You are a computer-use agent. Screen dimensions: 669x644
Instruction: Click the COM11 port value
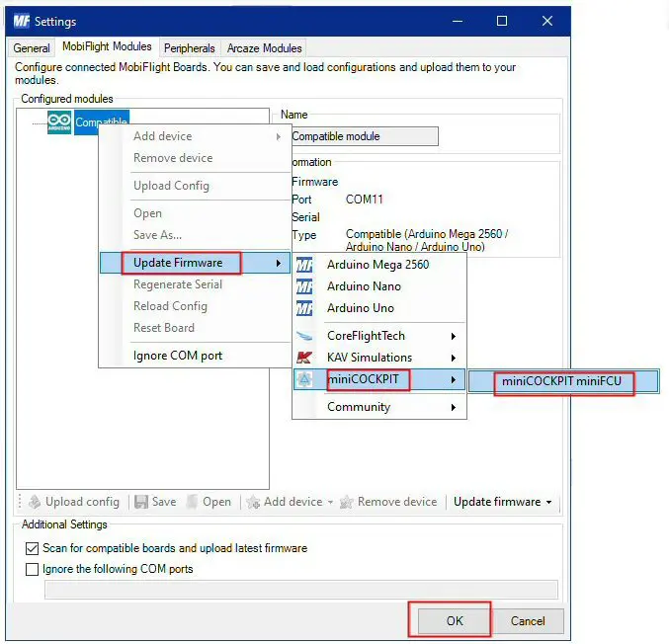(x=365, y=200)
